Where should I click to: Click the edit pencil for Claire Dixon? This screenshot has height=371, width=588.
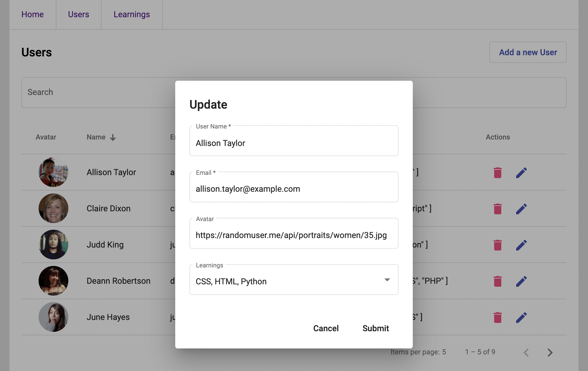coord(521,209)
